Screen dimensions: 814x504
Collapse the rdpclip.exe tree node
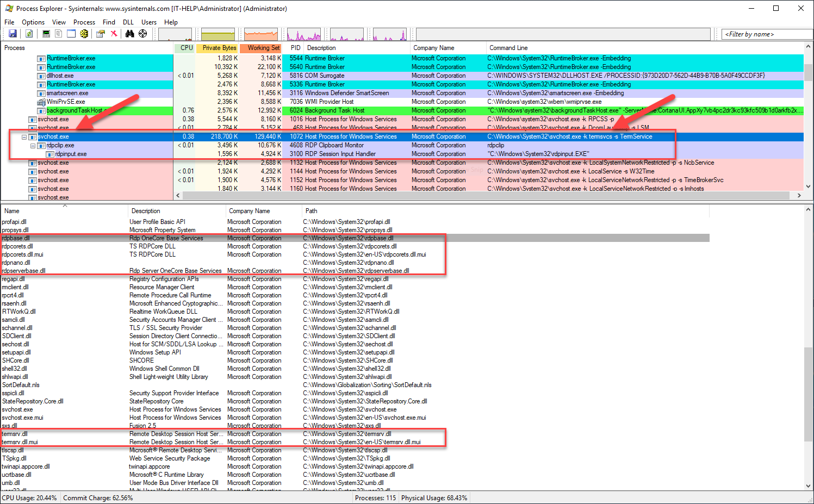[x=33, y=146]
